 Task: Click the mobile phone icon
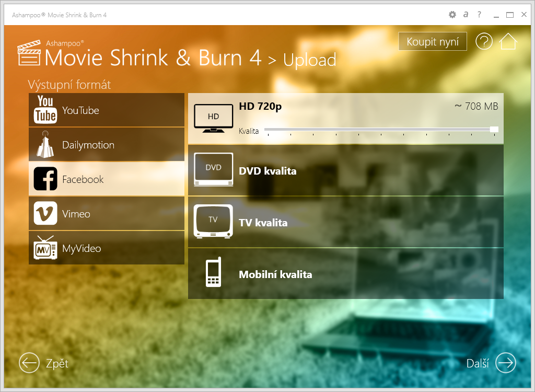tap(214, 272)
